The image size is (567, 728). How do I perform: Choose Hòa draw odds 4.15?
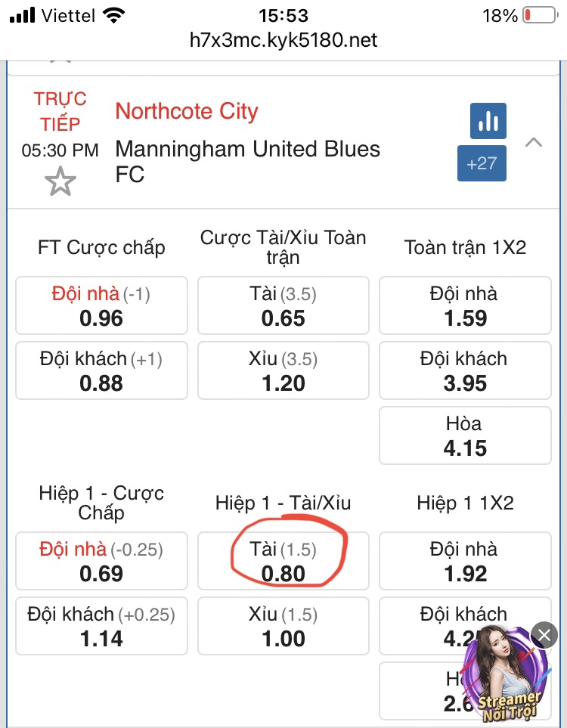(465, 435)
